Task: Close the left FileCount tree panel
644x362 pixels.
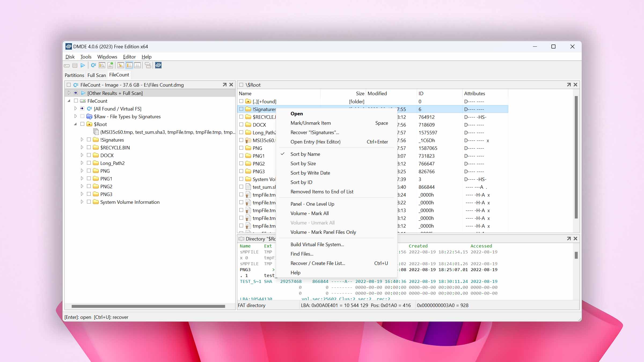Action: pos(231,85)
